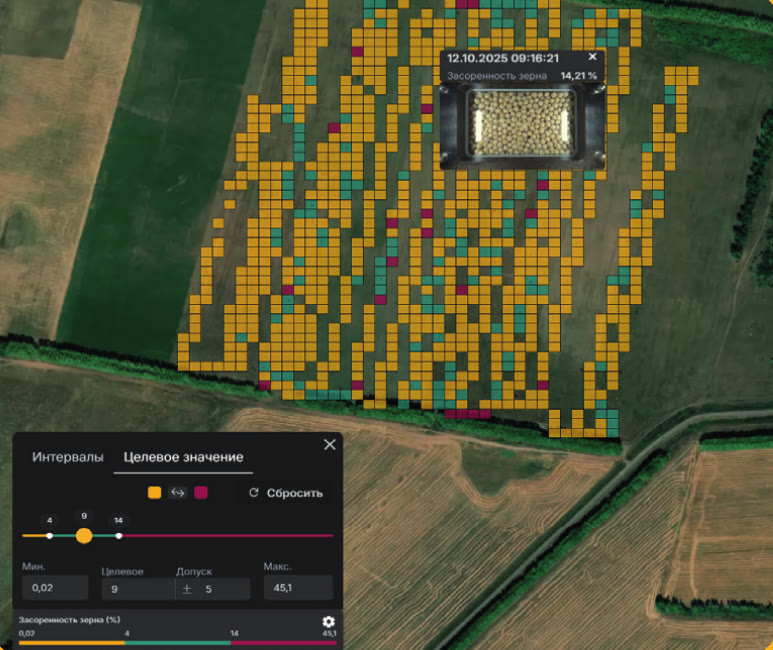773x650 pixels.
Task: Close the grain sample popup
Action: click(593, 57)
